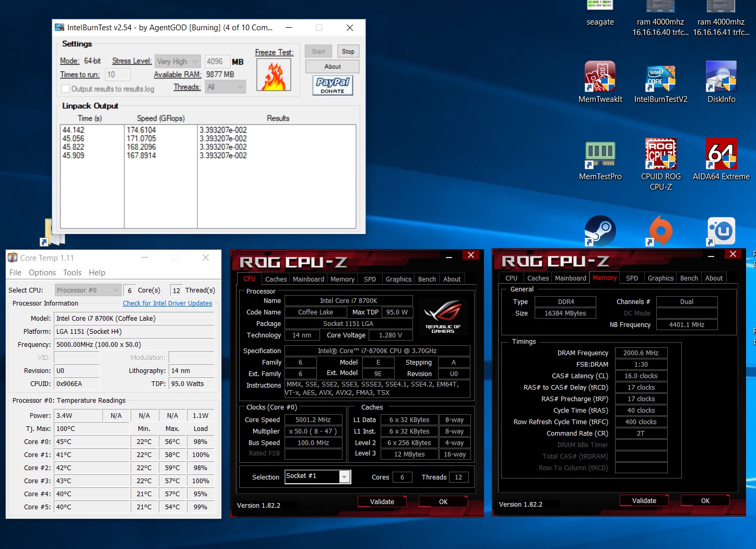Click the About button in IntelBurnTest
The width and height of the screenshot is (756, 549).
pos(333,66)
